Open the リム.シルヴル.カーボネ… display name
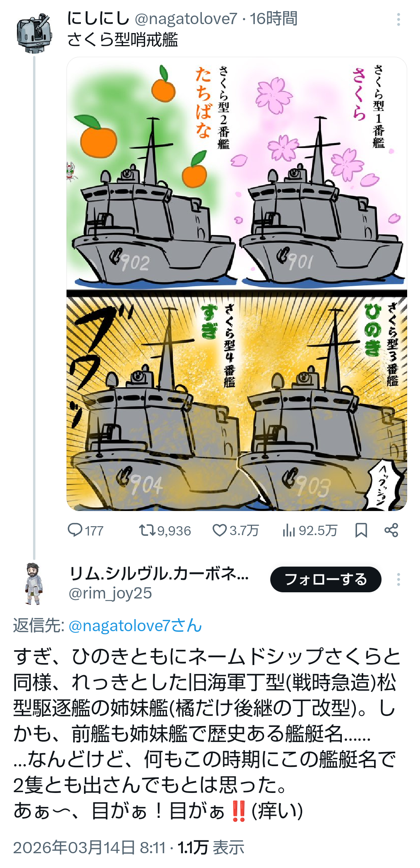Viewport: 420px width, 868px height. coord(159,573)
